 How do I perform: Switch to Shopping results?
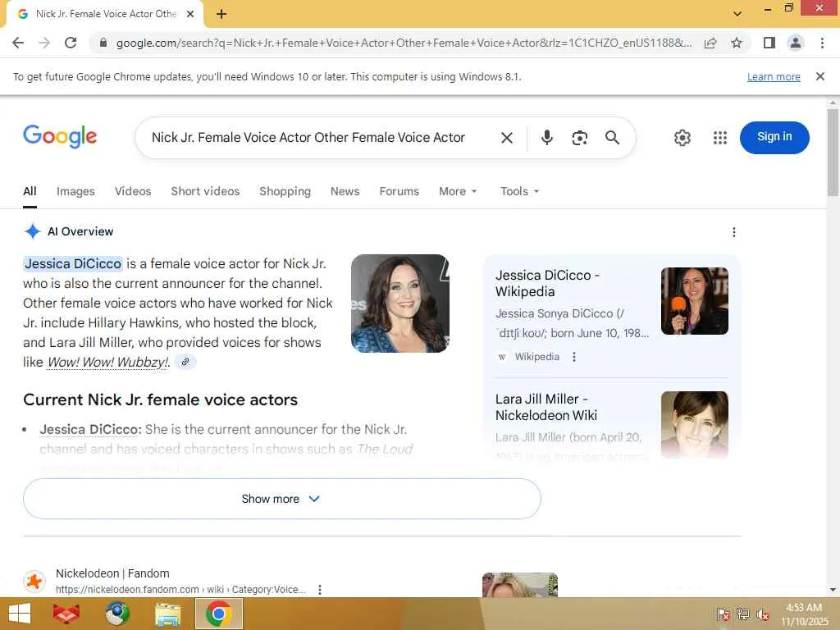(x=285, y=191)
